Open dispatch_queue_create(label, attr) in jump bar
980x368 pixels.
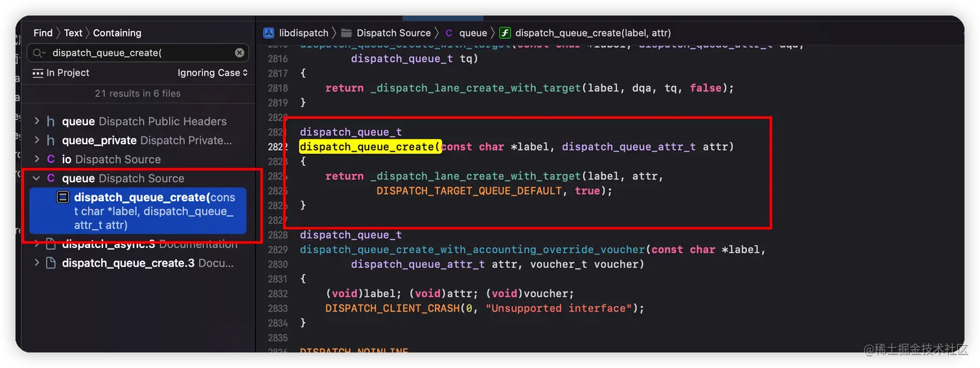(x=593, y=32)
